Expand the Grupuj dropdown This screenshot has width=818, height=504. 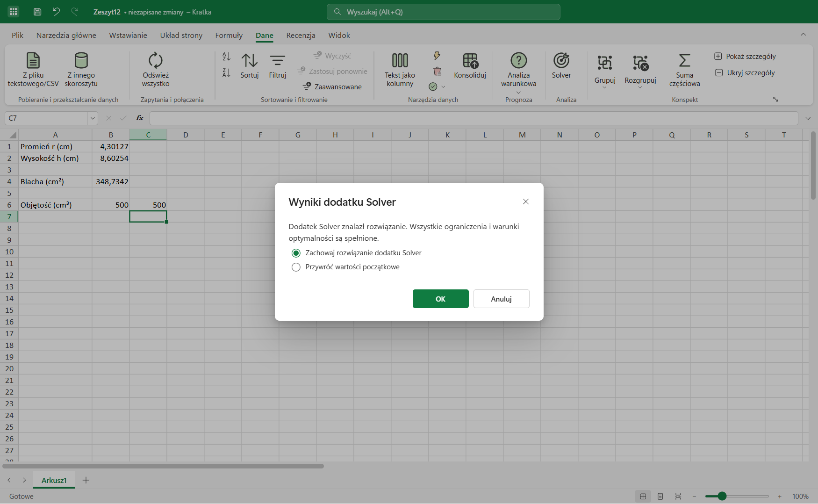point(604,87)
